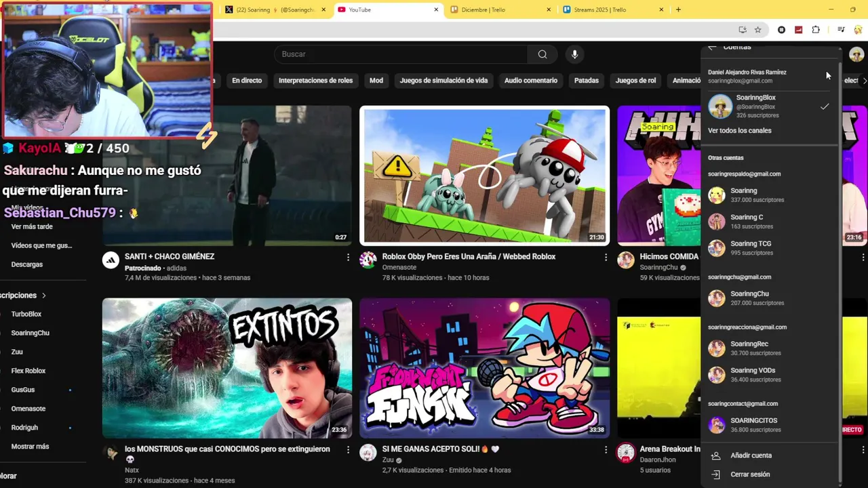
Task: Click the Añadir cuenta person icon
Action: pos(715,455)
